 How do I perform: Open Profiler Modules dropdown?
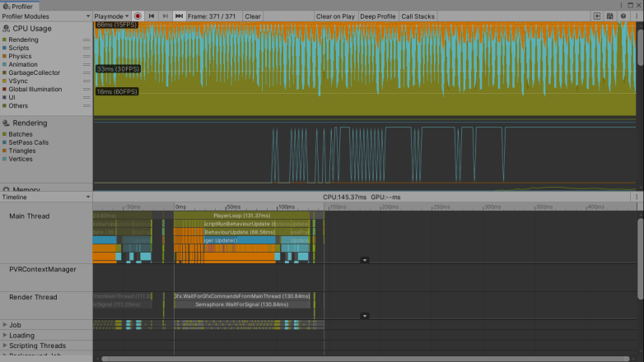pos(46,16)
